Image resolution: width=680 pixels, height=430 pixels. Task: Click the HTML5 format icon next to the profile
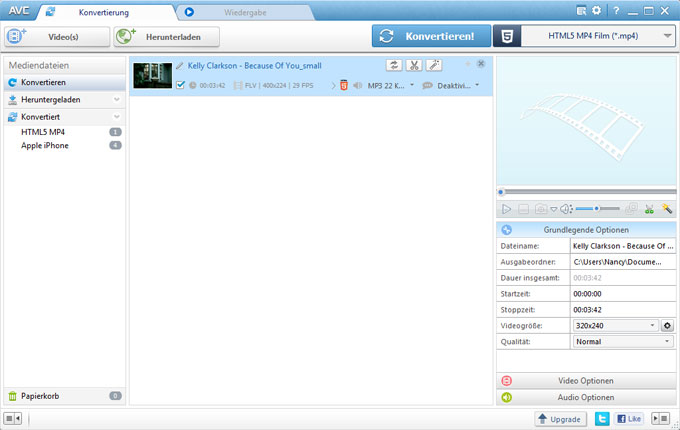pos(507,36)
